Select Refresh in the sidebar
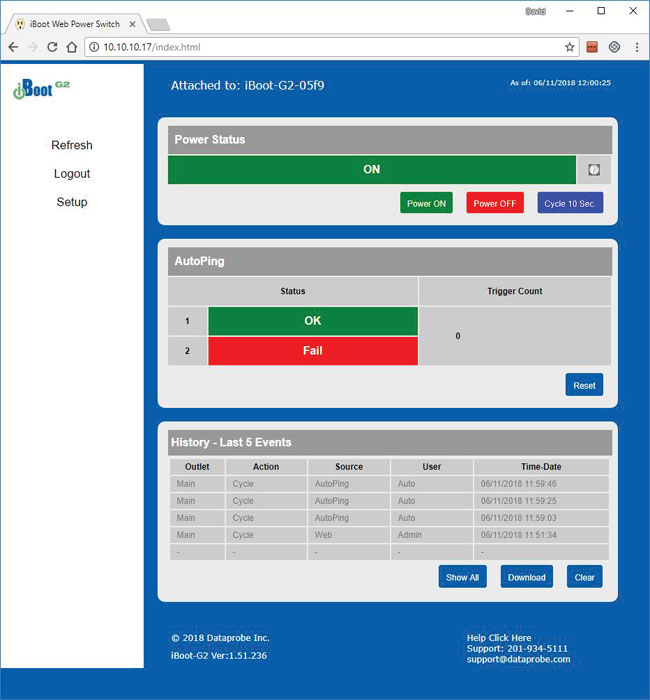The width and height of the screenshot is (650, 700). point(72,145)
